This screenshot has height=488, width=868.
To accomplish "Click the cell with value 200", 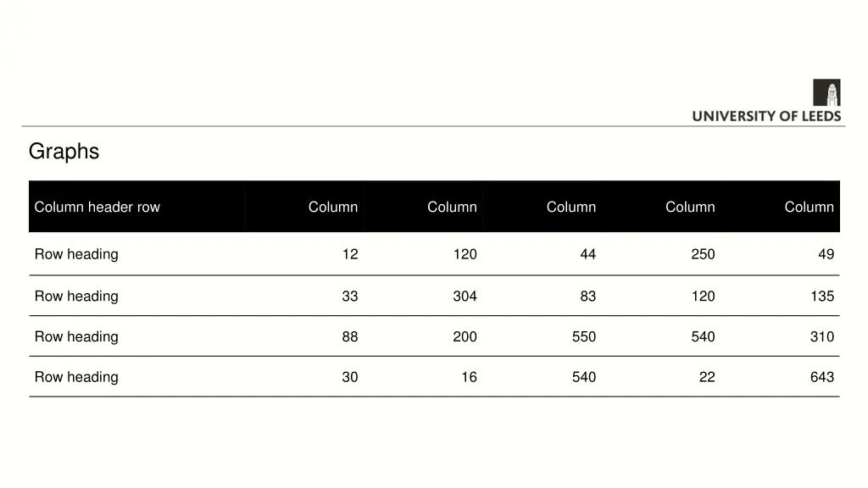I will point(465,337).
